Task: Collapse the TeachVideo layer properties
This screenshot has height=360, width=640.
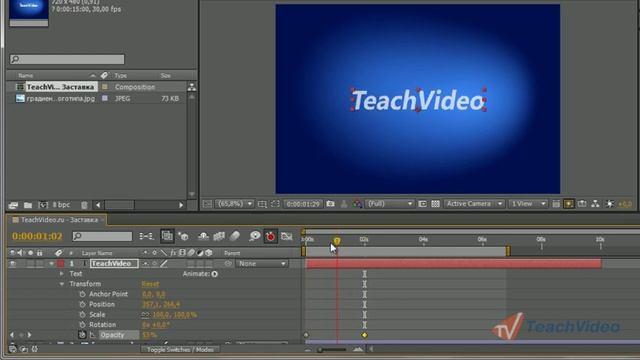Action: [x=51, y=264]
